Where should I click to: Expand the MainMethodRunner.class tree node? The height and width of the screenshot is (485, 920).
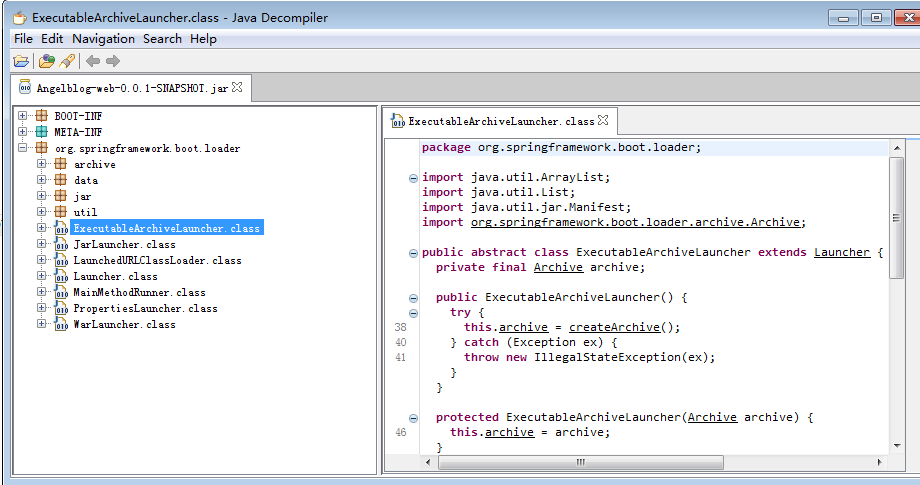tap(42, 292)
